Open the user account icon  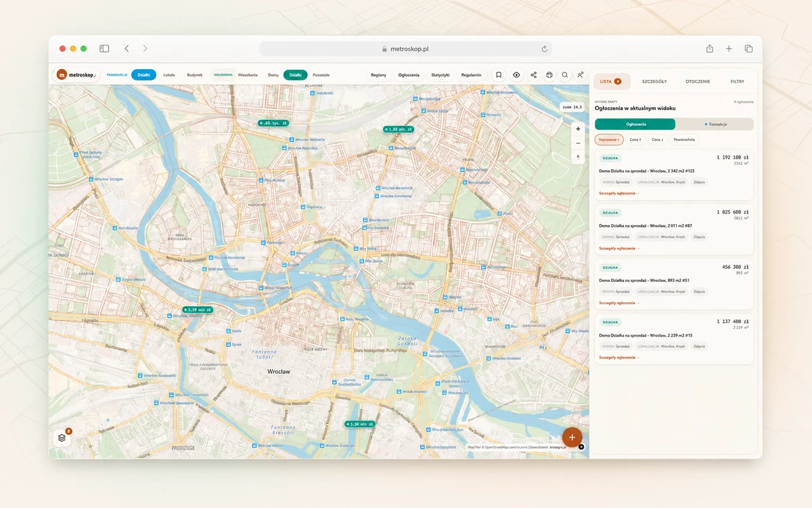581,75
